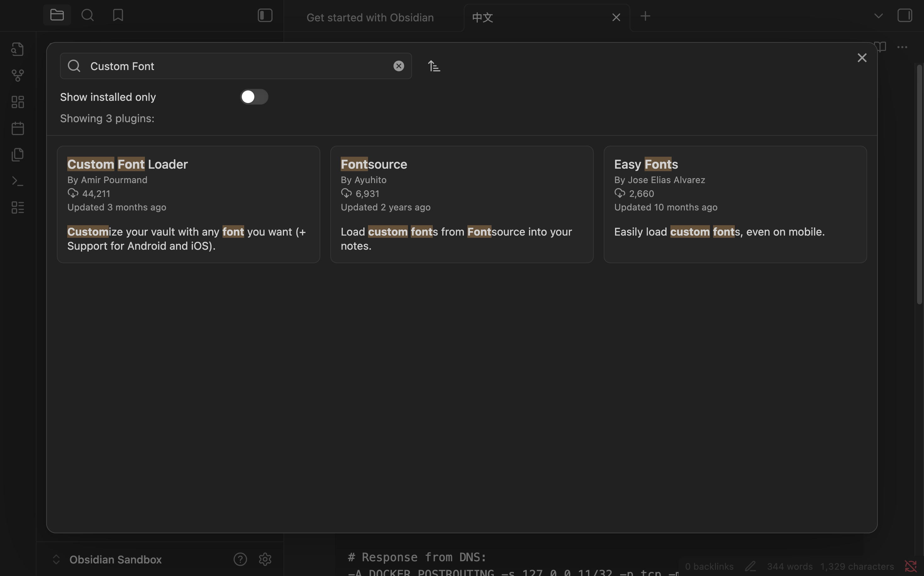Open the command palette ribbon icon
The image size is (924, 576).
coord(18,181)
